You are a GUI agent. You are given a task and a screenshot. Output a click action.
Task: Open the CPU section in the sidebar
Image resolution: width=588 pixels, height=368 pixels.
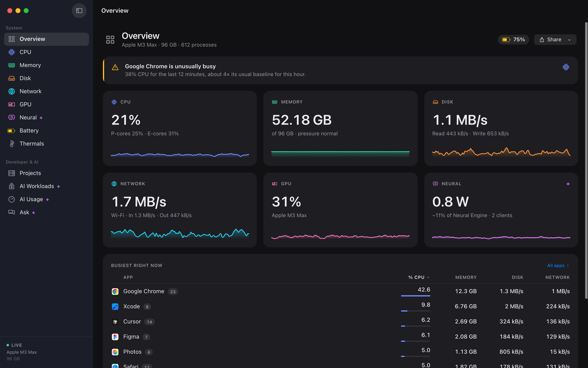click(47, 52)
